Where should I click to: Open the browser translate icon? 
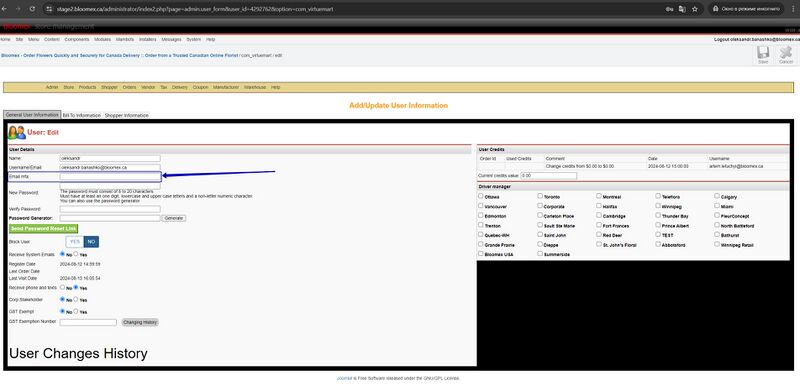[682, 9]
